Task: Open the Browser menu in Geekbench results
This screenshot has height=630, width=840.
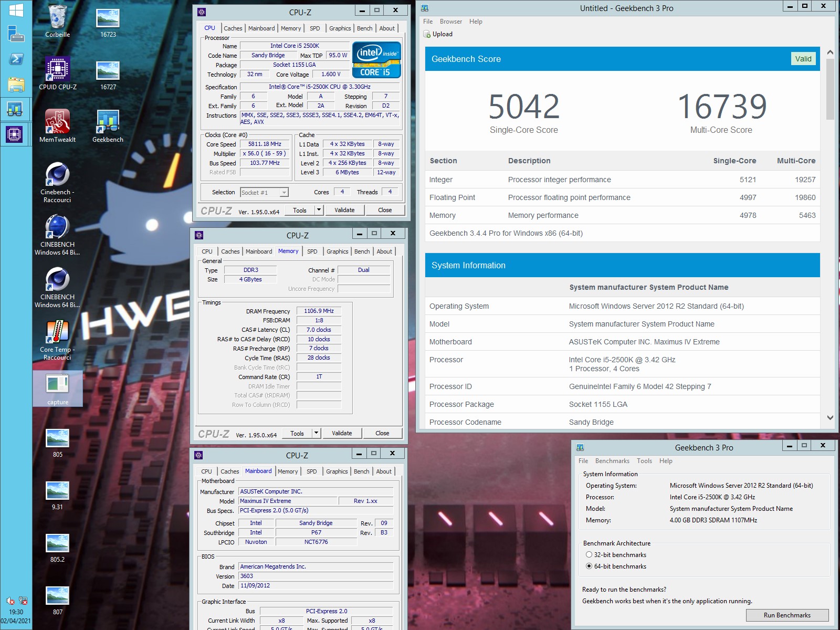Action: (451, 22)
